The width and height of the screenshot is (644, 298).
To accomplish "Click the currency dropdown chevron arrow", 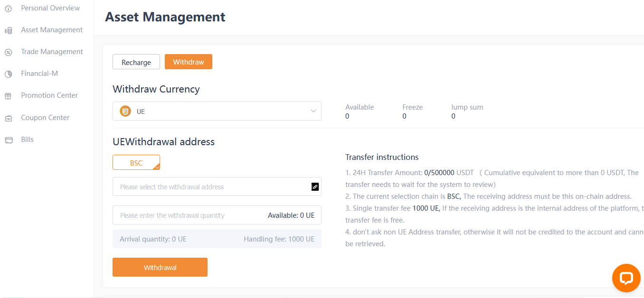I will (x=313, y=111).
